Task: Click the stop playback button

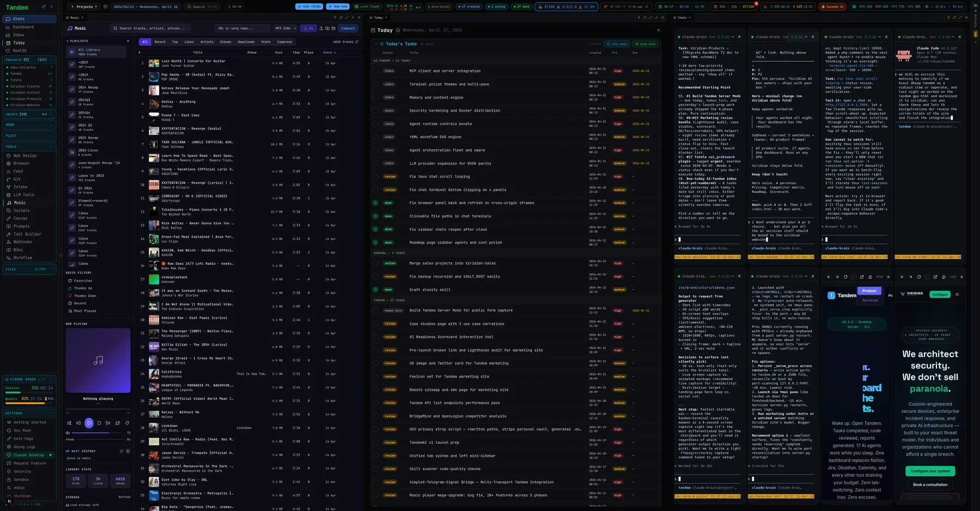Action: tap(99, 423)
